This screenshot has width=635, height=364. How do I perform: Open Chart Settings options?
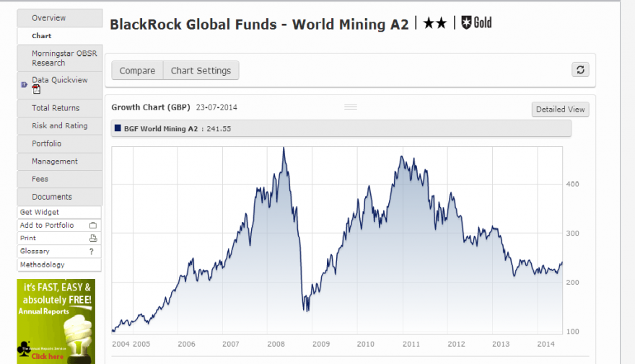point(201,71)
